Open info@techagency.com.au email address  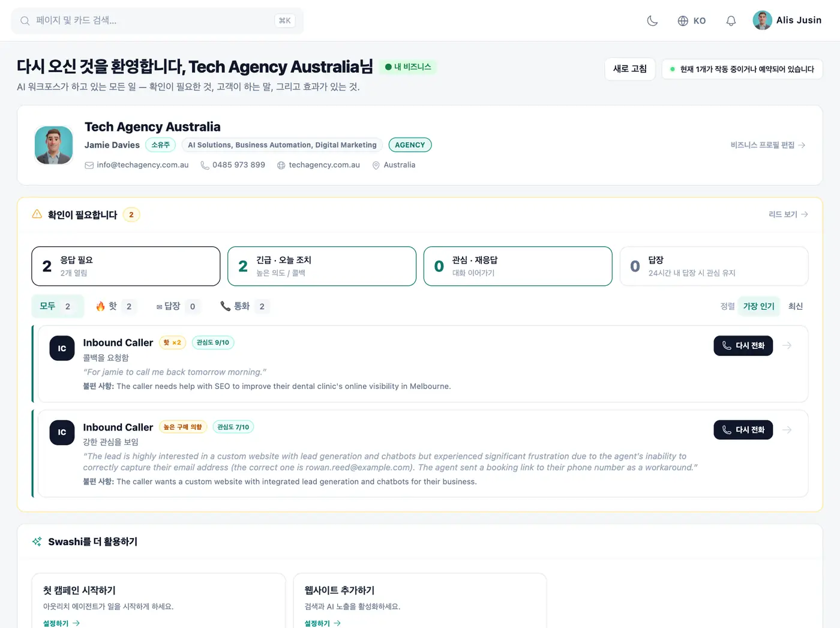pos(143,165)
